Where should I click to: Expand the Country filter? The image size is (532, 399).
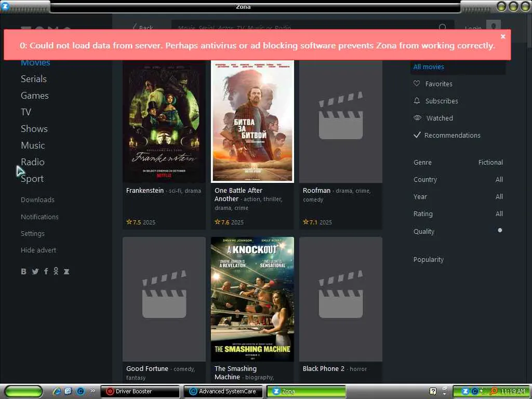[458, 179]
